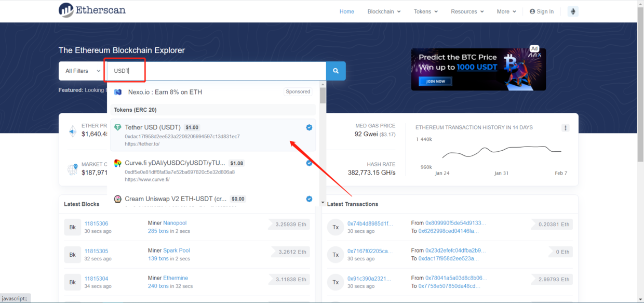Go to the Home tab
The width and height of the screenshot is (644, 303).
[346, 11]
